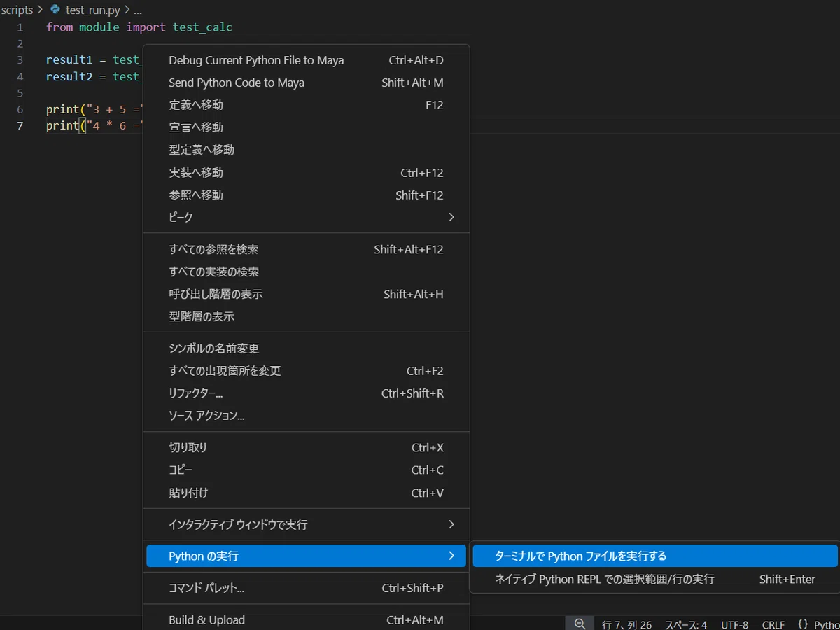This screenshot has width=840, height=630.
Task: Open リファクター... option
Action: pyautogui.click(x=306, y=393)
